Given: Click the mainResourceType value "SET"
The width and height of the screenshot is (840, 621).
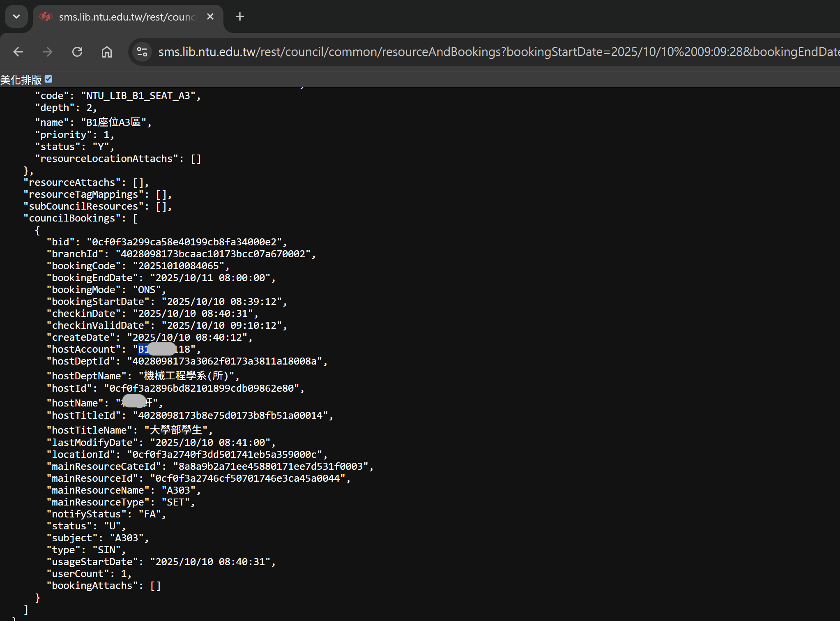Looking at the screenshot, I should point(175,502).
